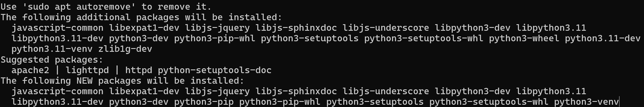This screenshot has height=107, width=644.
Task: Click 'The following NEW packages' line
Action: (x=122, y=81)
